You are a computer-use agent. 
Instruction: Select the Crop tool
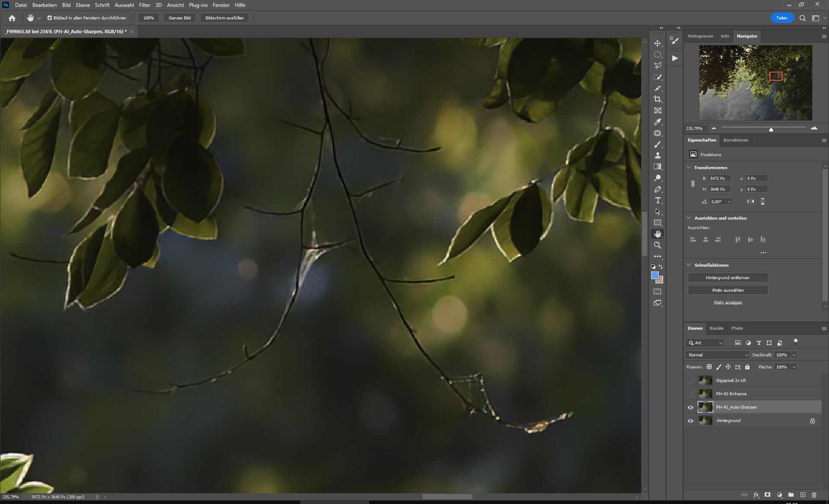[x=657, y=100]
